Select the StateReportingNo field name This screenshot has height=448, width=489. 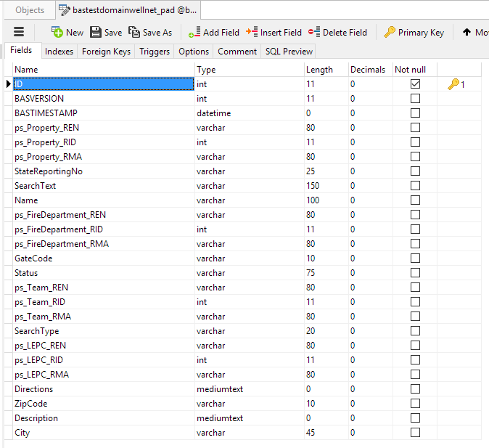49,171
